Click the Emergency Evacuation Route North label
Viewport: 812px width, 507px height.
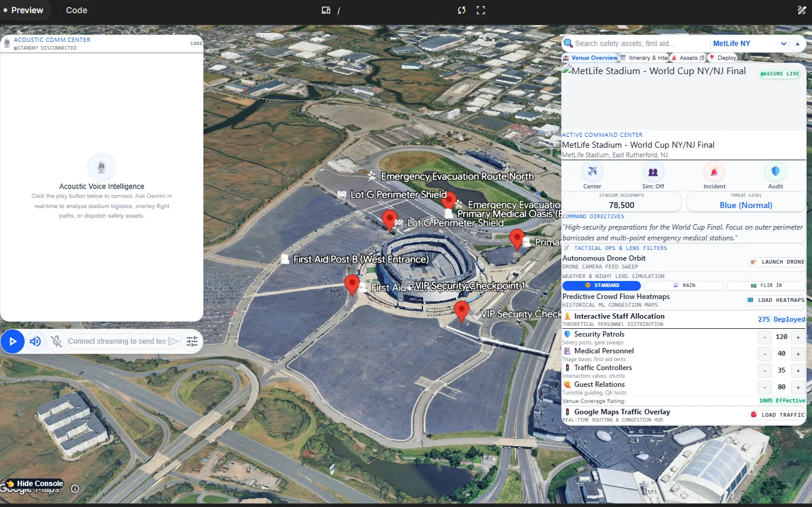click(457, 176)
